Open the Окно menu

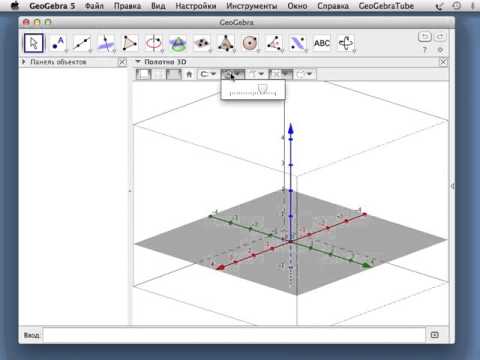(297, 6)
